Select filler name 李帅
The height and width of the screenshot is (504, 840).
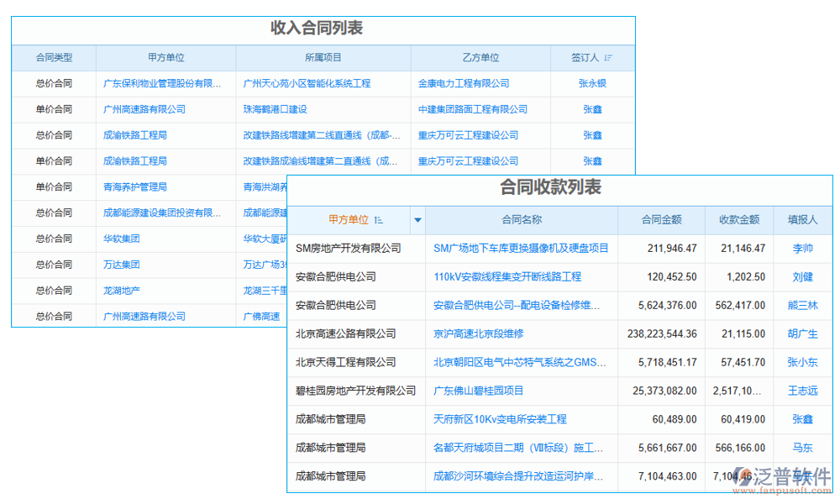point(802,248)
